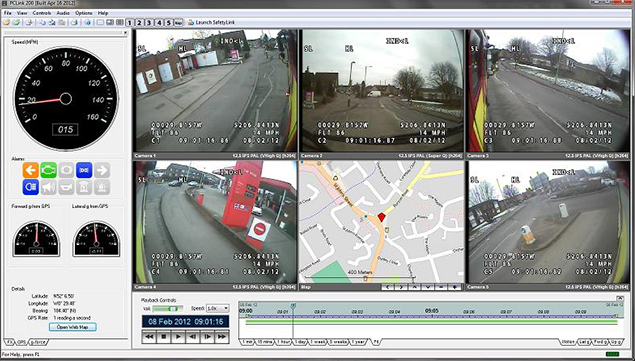Select the 1 week timeline zoom tab
Screen dimensions: 635x361
[x=319, y=342]
